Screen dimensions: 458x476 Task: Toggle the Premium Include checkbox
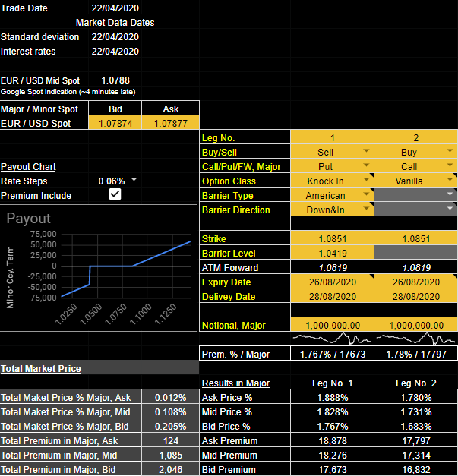pyautogui.click(x=115, y=195)
